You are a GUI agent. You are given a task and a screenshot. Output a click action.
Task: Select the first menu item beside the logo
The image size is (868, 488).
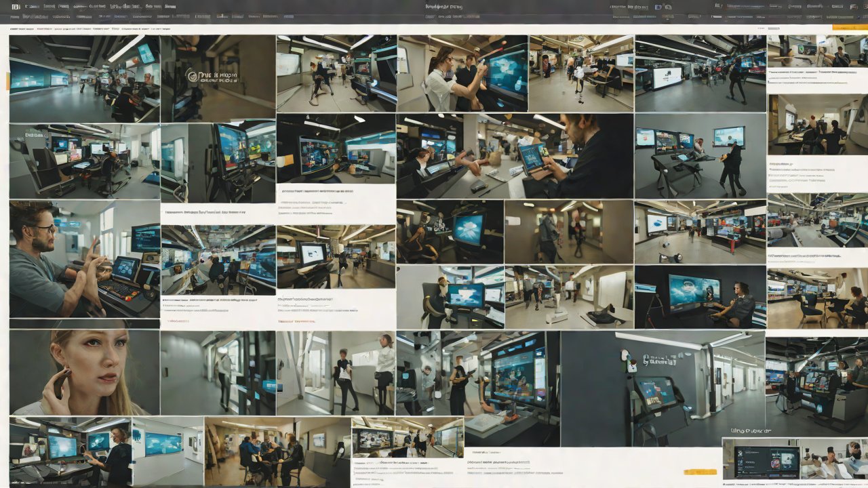[31, 6]
